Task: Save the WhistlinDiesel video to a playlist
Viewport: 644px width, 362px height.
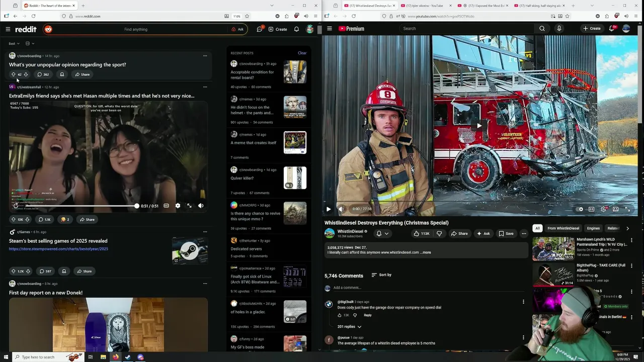Action: [x=506, y=233]
